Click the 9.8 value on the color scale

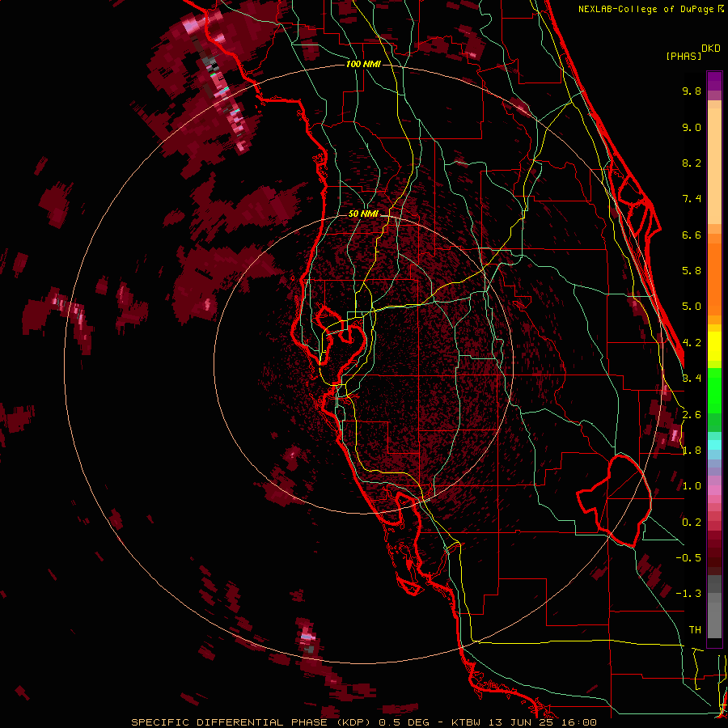(x=692, y=91)
